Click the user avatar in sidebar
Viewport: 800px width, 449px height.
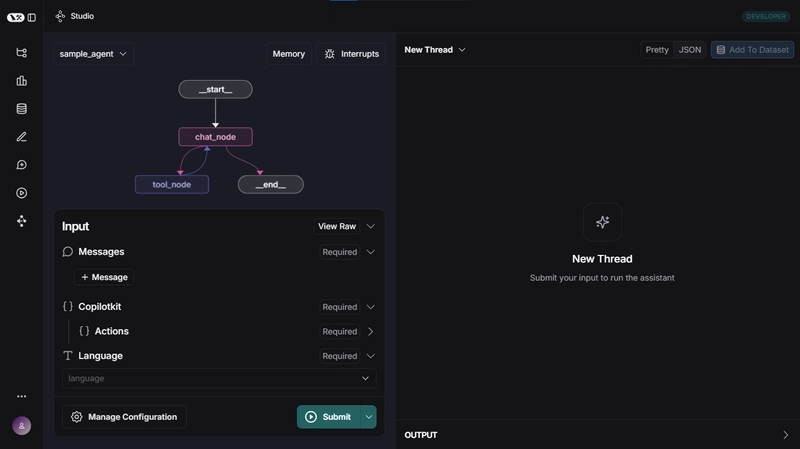21,426
